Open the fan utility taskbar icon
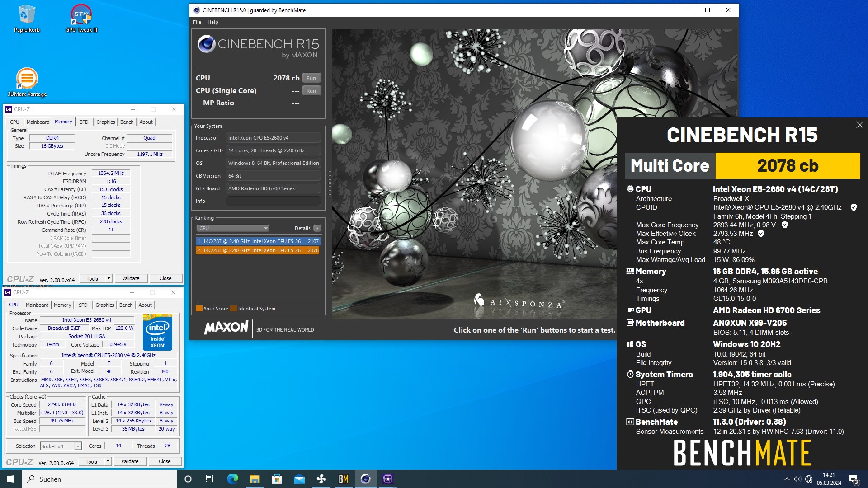Viewport: 868px width, 488px height. (x=321, y=479)
